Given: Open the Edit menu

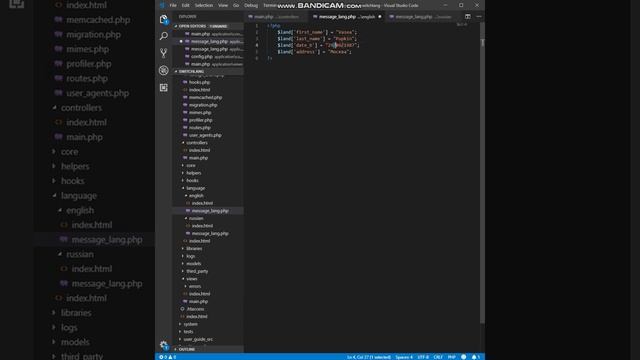Looking at the screenshot, I should [185, 5].
